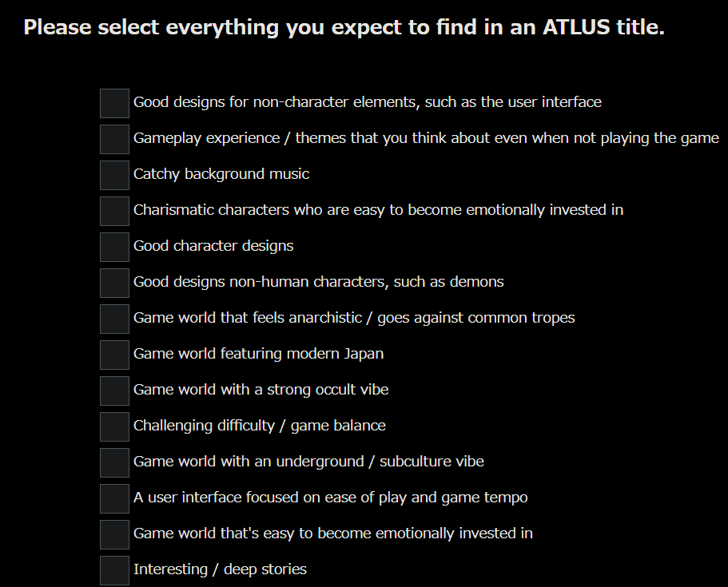The width and height of the screenshot is (728, 587).
Task: Click the 'Good character designs' label text
Action: coord(213,246)
